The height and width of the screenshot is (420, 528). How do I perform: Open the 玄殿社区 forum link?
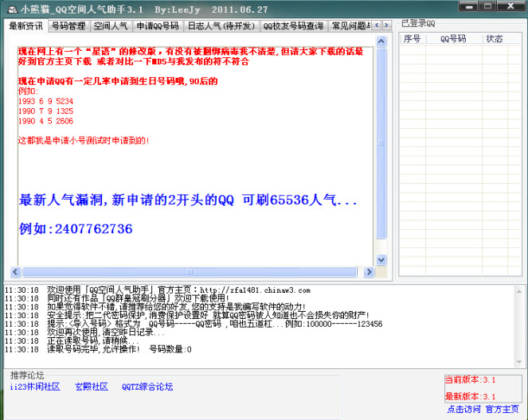pyautogui.click(x=92, y=387)
